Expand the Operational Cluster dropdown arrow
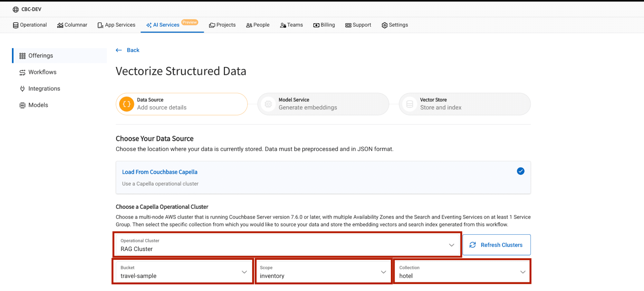The image size is (644, 291). tap(452, 245)
